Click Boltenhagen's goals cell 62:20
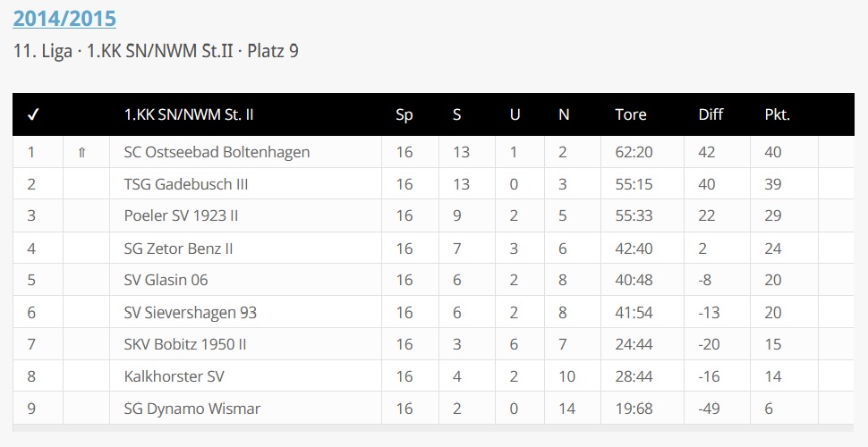 (634, 152)
